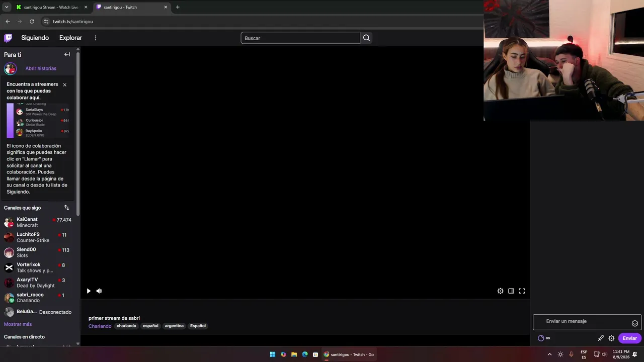The height and width of the screenshot is (362, 644).
Task: Play the stream video
Action: click(x=89, y=291)
